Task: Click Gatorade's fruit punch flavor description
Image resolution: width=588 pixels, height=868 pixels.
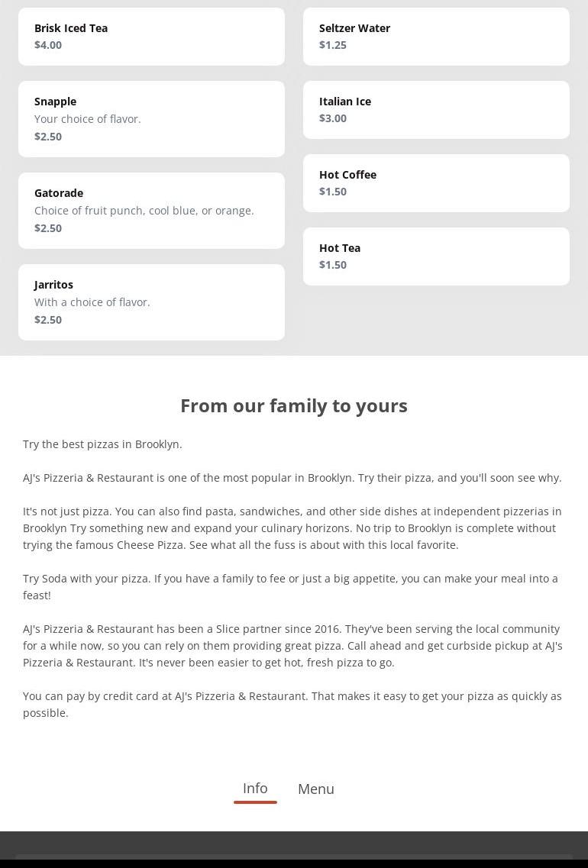Action: coord(144,211)
